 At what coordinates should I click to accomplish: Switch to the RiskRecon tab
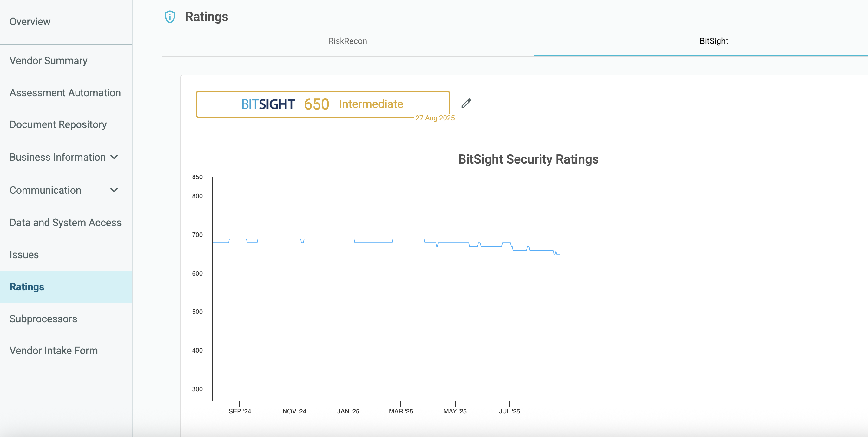348,41
